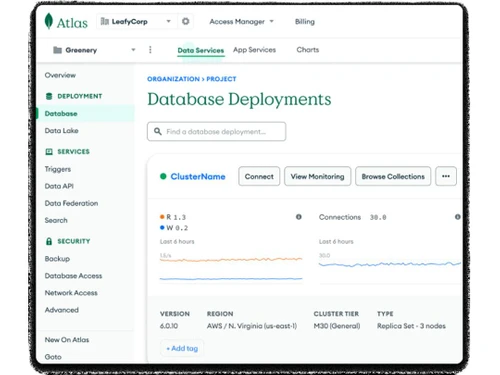Click the M30 (General) cluster tier

[337, 326]
